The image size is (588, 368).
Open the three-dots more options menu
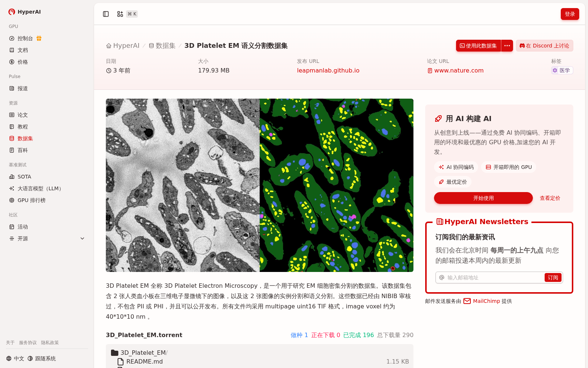(507, 46)
